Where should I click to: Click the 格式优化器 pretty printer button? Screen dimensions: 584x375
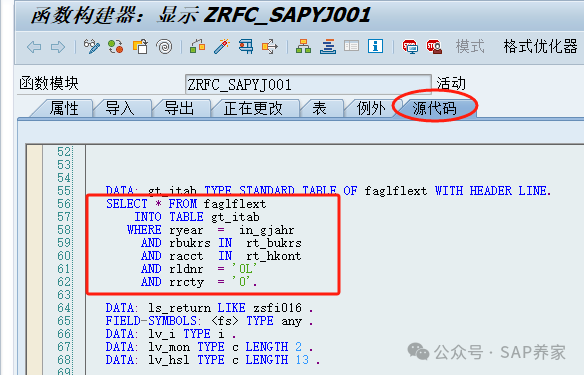(x=540, y=47)
